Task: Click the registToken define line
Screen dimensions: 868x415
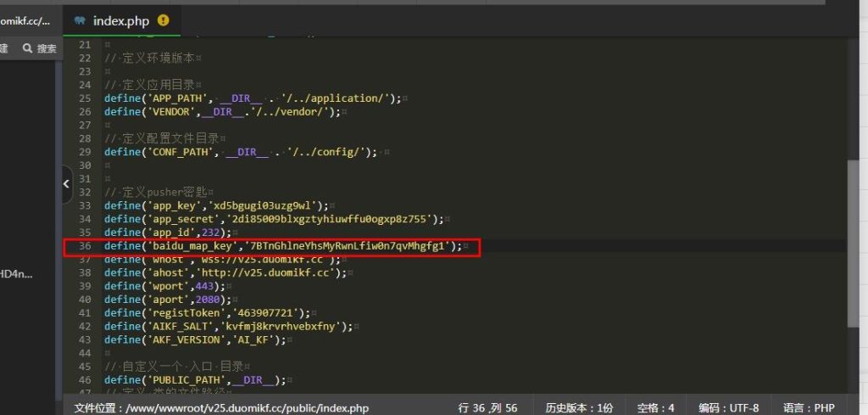Action: point(208,312)
